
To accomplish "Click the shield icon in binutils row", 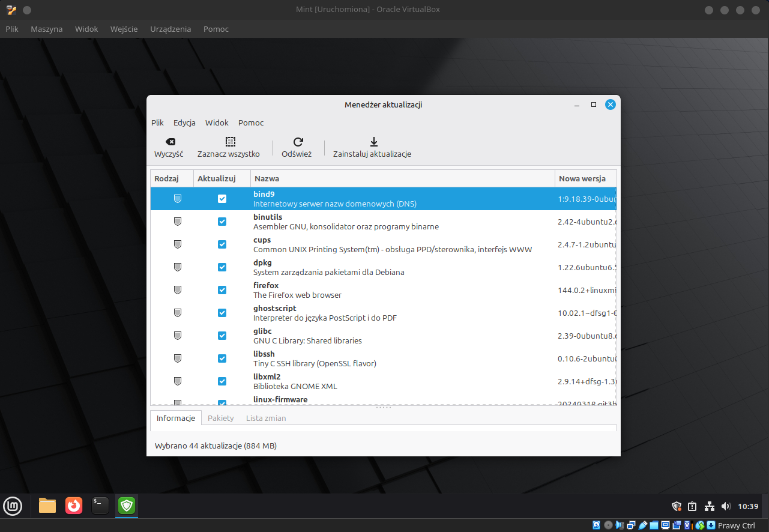I will click(x=177, y=222).
